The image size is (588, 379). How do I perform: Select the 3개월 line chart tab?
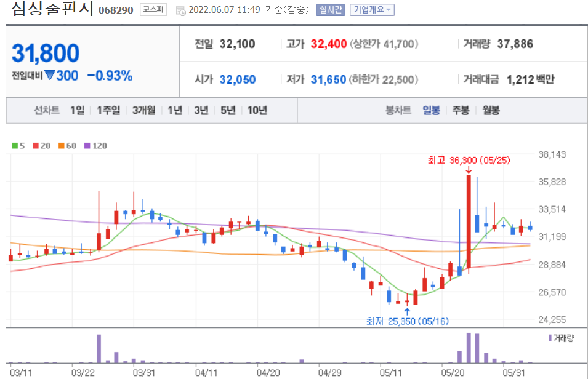pos(143,110)
